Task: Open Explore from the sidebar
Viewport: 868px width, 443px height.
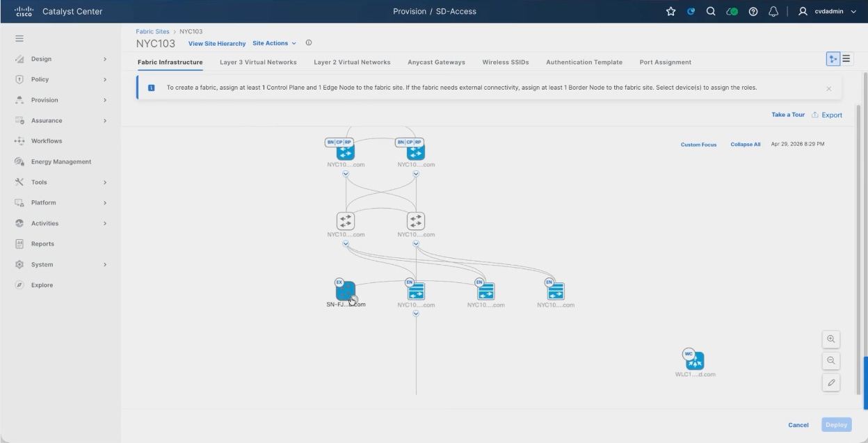Action: 42,285
